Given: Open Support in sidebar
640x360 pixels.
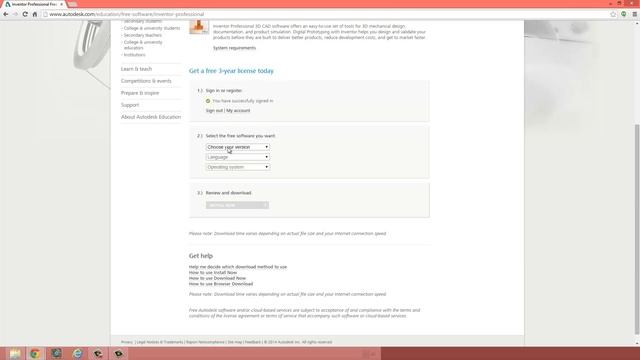Looking at the screenshot, I should (x=130, y=105).
